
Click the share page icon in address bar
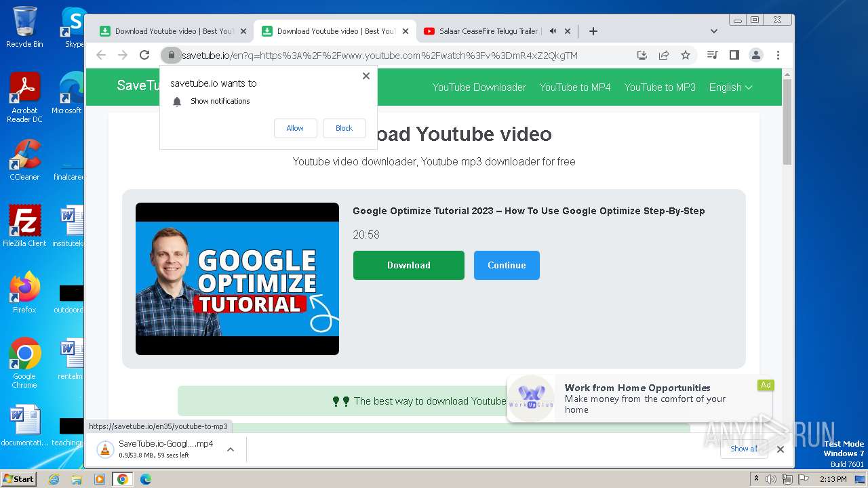coord(664,55)
